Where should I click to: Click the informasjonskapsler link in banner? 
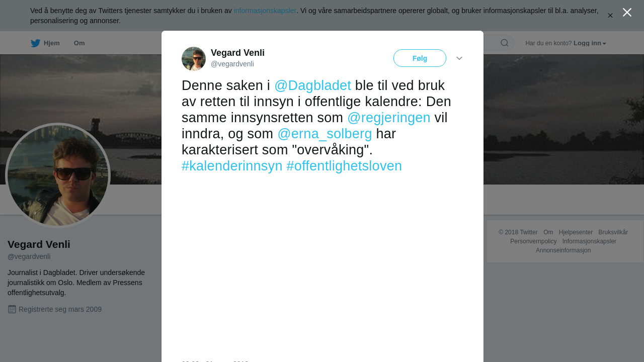[x=265, y=11]
